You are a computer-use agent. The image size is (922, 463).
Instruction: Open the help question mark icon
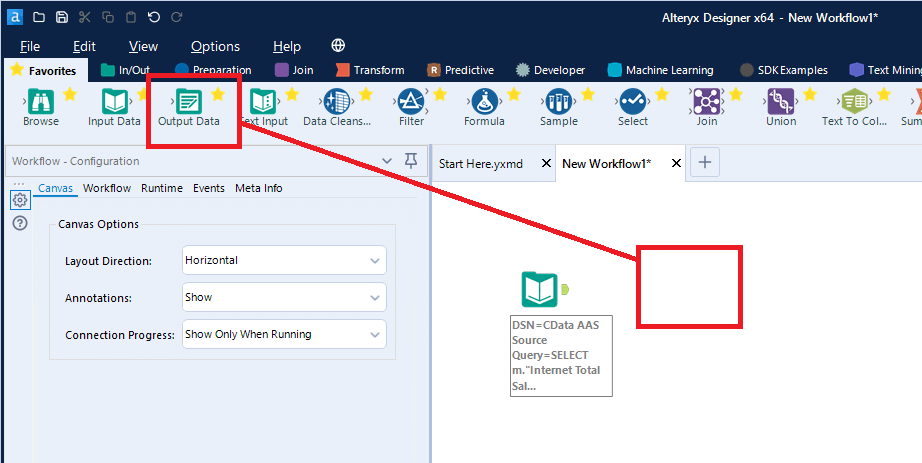pyautogui.click(x=20, y=223)
